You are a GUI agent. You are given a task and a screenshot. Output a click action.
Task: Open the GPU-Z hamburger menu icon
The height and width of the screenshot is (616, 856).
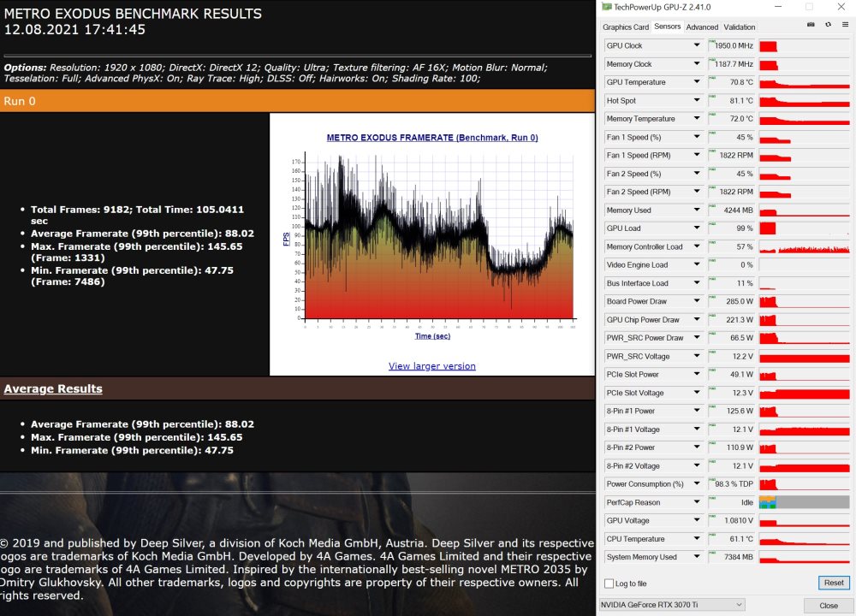coord(845,25)
